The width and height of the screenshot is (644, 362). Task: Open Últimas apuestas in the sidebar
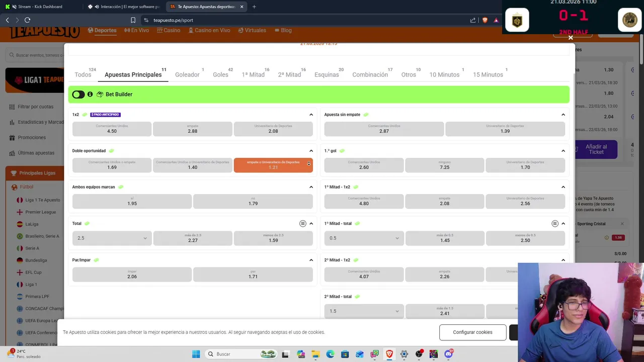coord(32,153)
